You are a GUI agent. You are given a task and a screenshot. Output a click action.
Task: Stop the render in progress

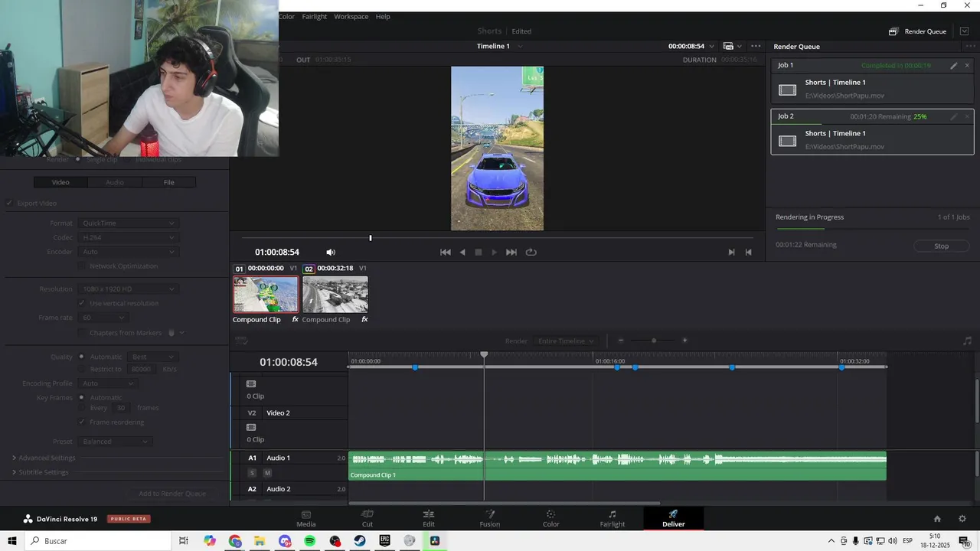click(x=942, y=246)
